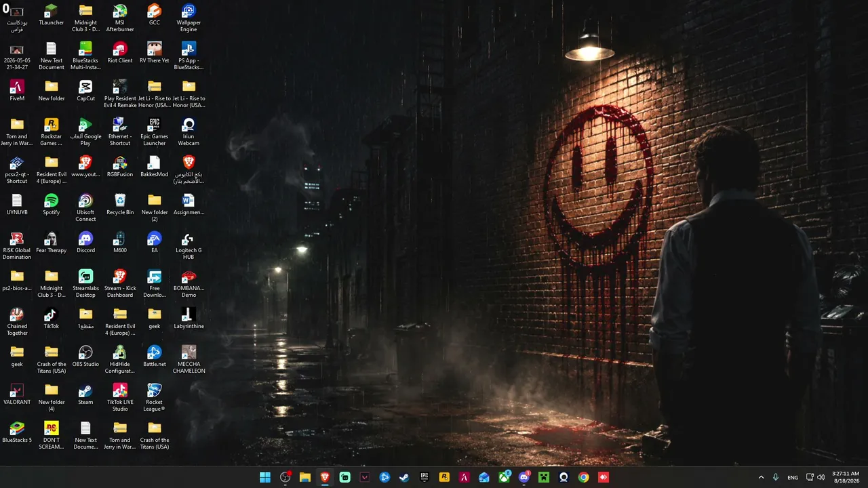868x488 pixels.
Task: Select the PS App - BlueStacks shortcut
Action: (189, 56)
